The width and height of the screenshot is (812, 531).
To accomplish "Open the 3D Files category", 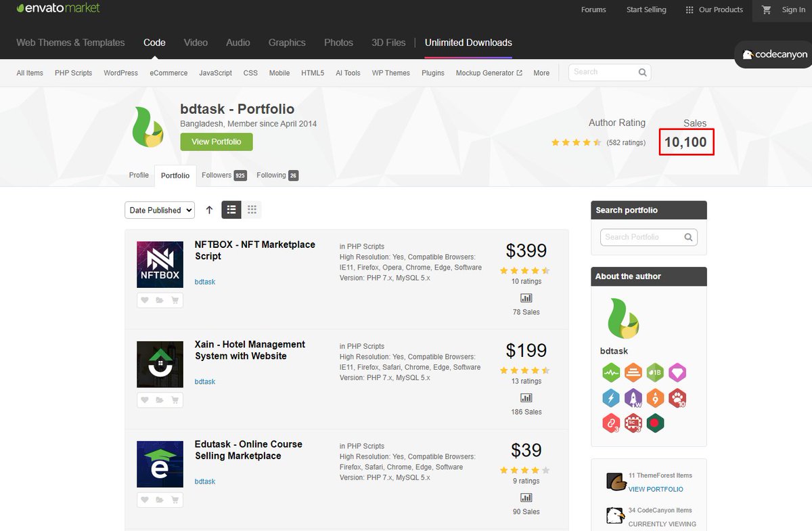I will 388,42.
